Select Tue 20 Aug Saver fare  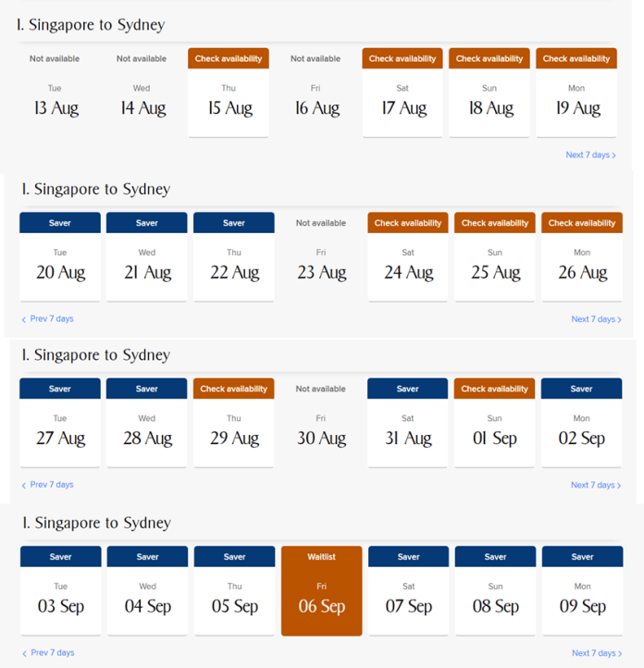point(60,258)
